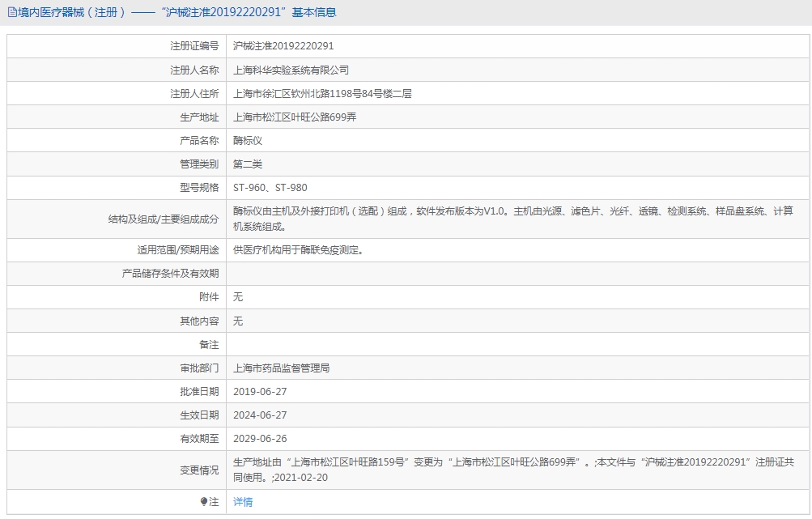812x519 pixels.
Task: Click the 适用范围/预期用途 label
Action: pyautogui.click(x=178, y=250)
